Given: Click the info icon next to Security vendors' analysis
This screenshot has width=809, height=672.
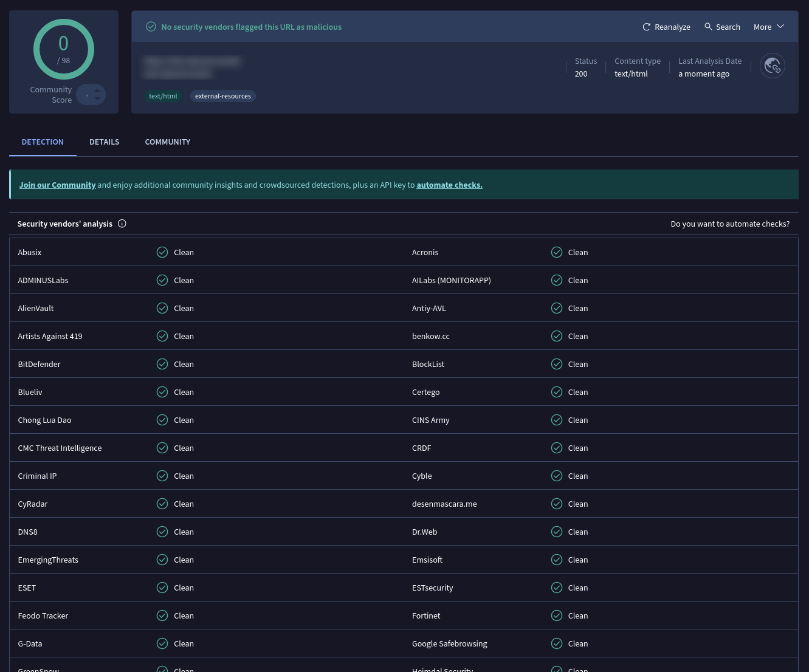Looking at the screenshot, I should (122, 224).
